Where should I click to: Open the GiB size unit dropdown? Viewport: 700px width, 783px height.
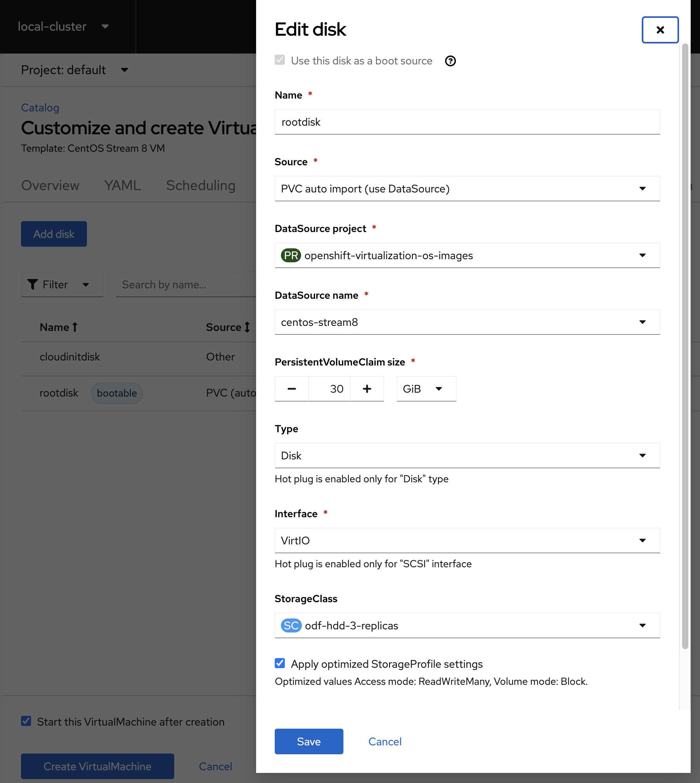426,389
